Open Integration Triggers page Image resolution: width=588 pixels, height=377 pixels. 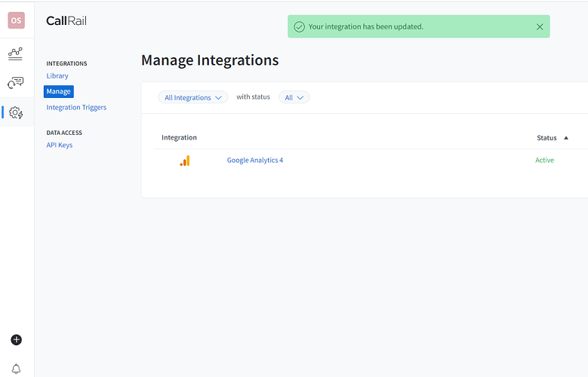[76, 107]
